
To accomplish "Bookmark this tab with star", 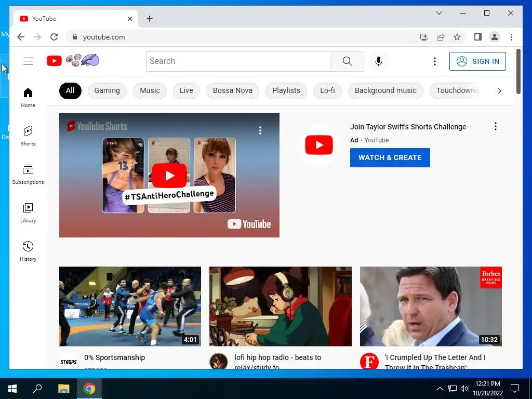I will (457, 37).
